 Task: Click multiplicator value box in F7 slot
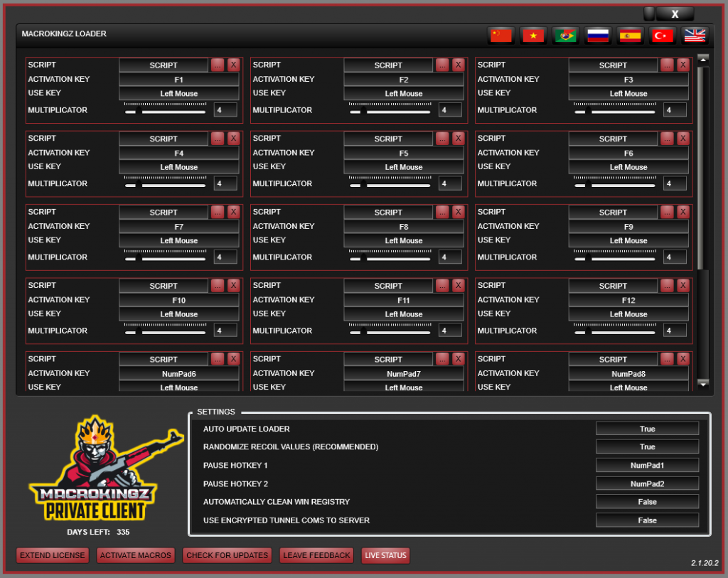click(x=225, y=257)
